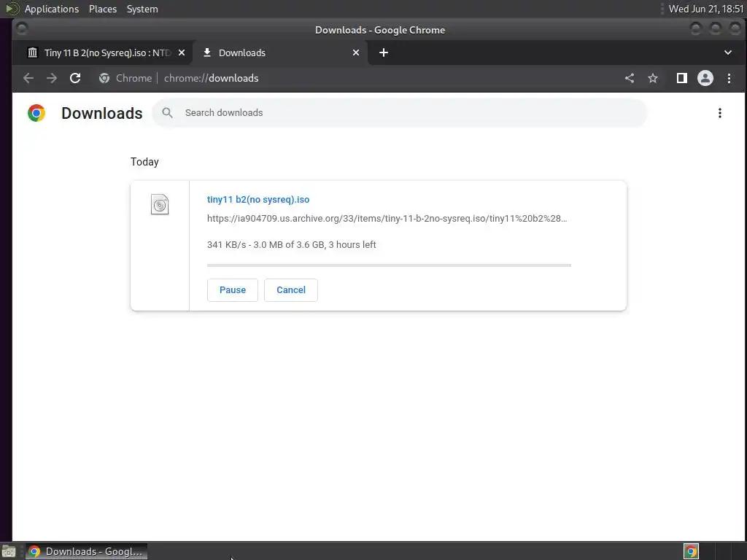
Task: Expand the tab search chevron
Action: point(727,52)
